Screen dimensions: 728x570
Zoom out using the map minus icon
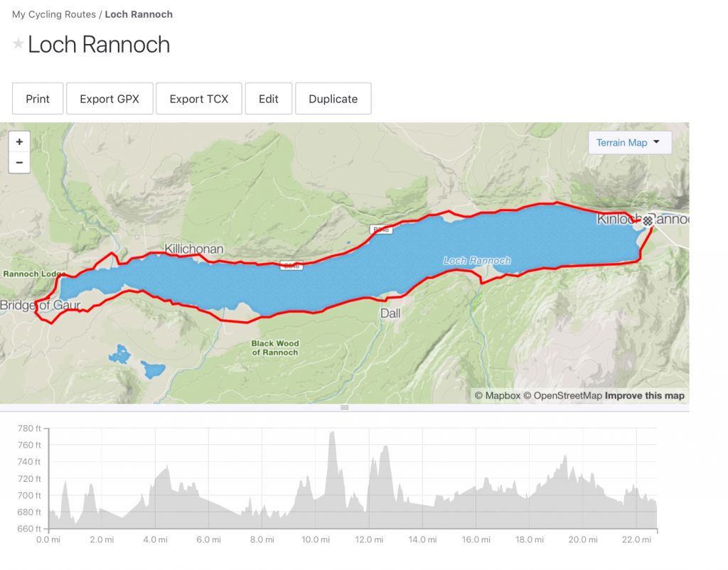(19, 163)
